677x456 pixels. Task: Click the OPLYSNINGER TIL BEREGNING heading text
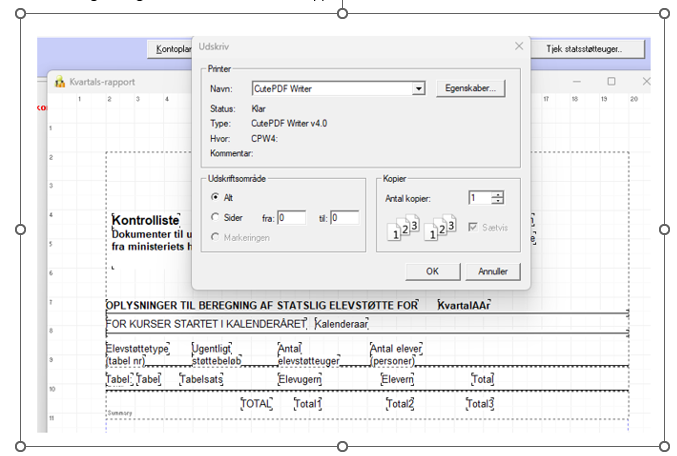262,305
